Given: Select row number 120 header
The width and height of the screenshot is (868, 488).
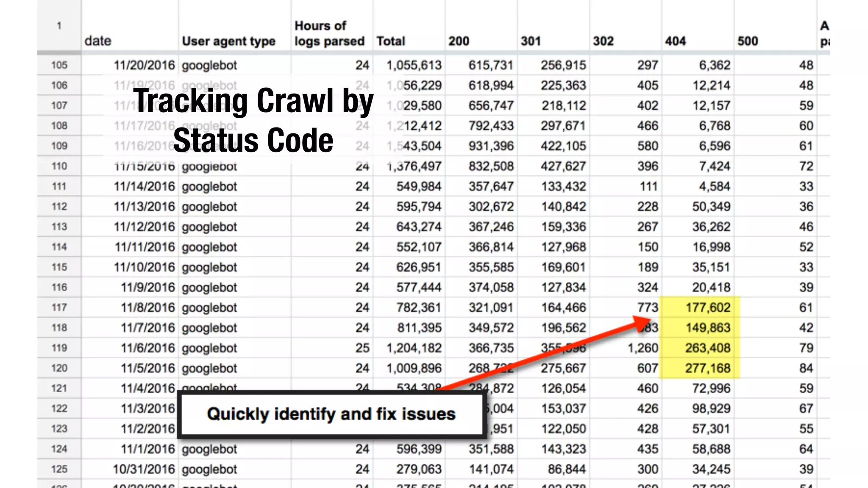Looking at the screenshot, I should pyautogui.click(x=59, y=368).
